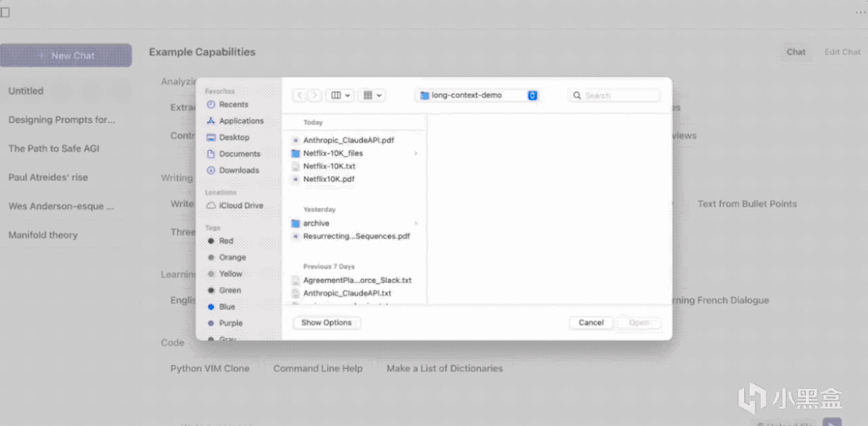
Task: Choose the Purple tag
Action: (224, 323)
